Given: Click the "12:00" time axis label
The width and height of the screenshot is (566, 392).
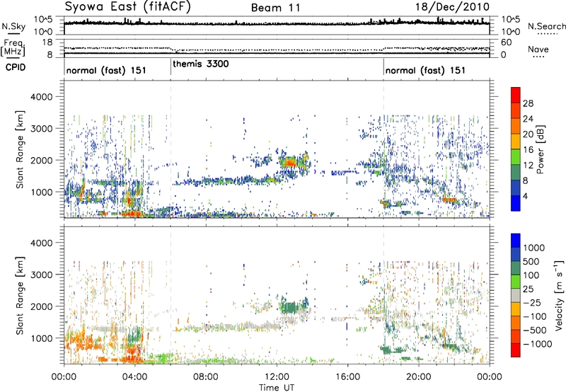Looking at the screenshot, I should point(277,377).
